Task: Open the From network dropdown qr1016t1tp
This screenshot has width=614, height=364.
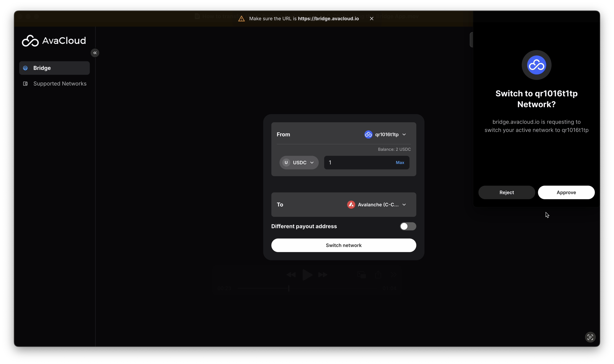Action: (386, 134)
